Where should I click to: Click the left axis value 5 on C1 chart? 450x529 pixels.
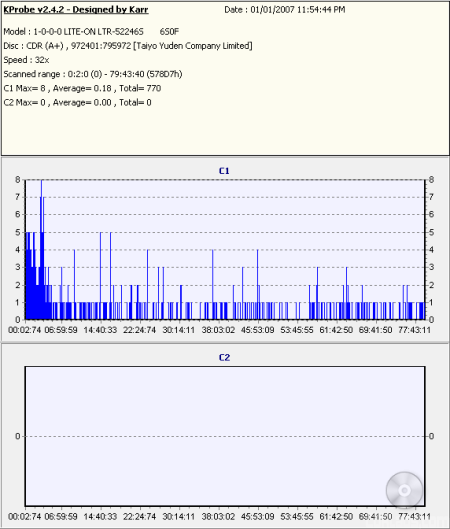pyautogui.click(x=18, y=232)
